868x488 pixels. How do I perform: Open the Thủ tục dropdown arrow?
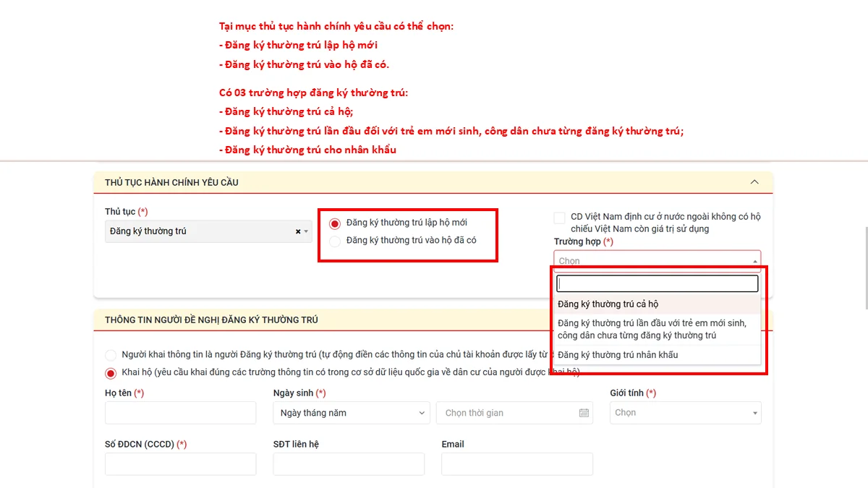[x=306, y=231]
